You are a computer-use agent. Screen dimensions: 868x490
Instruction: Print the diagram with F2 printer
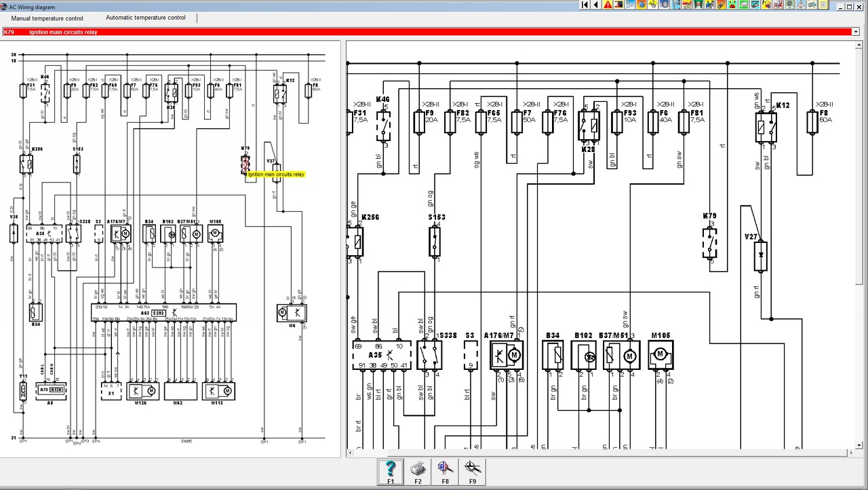pyautogui.click(x=418, y=472)
